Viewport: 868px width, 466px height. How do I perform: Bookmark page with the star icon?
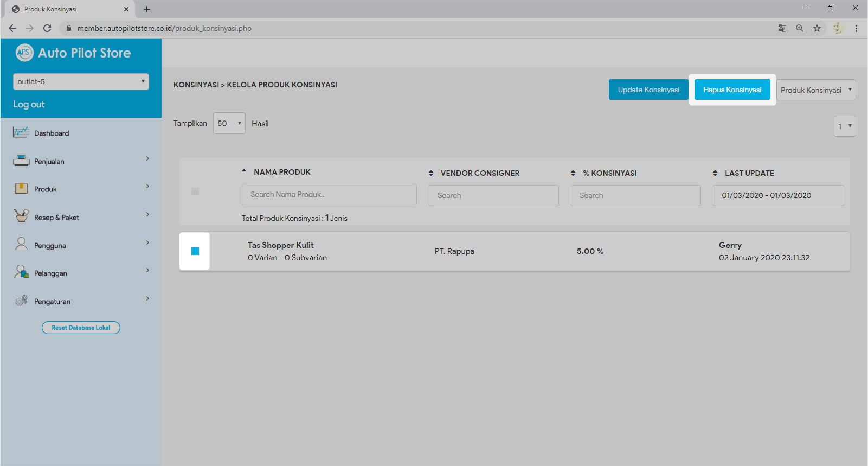click(x=816, y=28)
